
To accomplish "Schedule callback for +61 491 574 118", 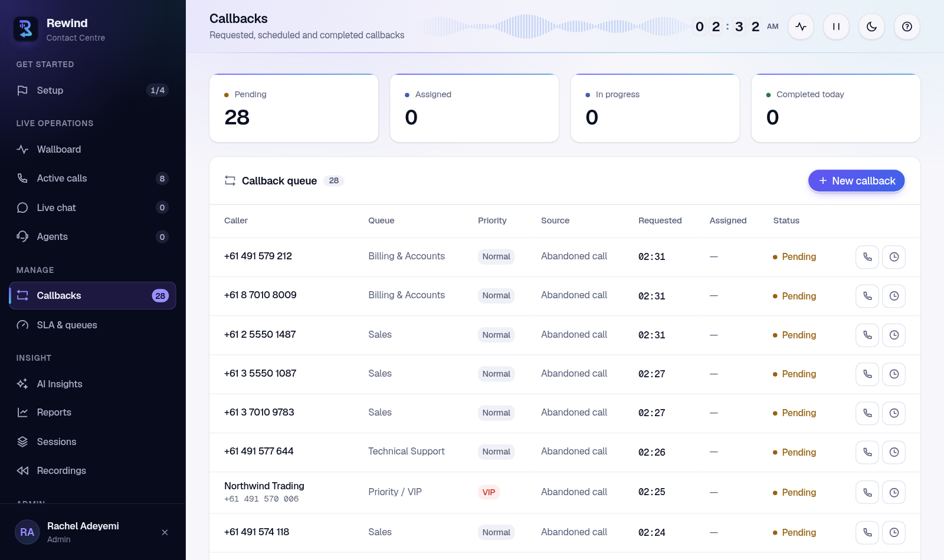I will pyautogui.click(x=894, y=532).
